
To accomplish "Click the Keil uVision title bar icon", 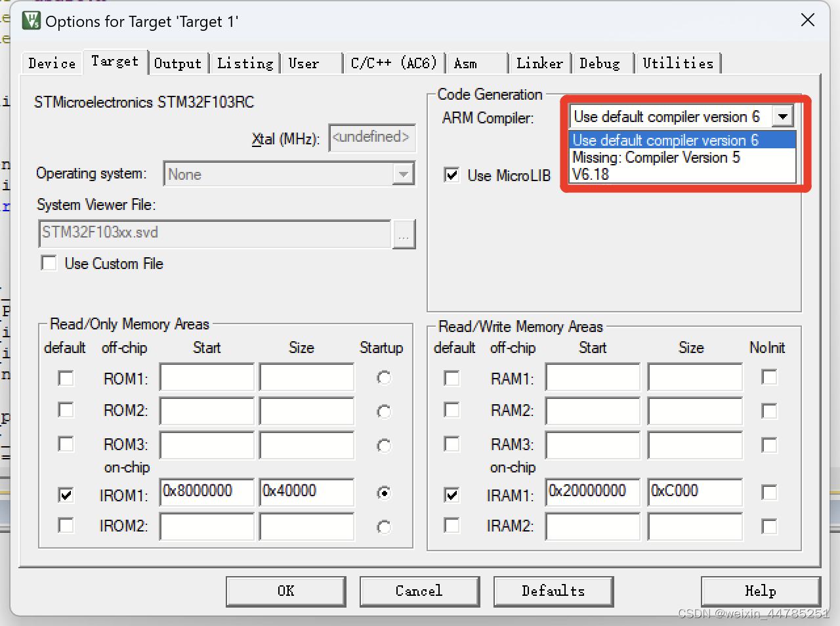I will tap(31, 20).
